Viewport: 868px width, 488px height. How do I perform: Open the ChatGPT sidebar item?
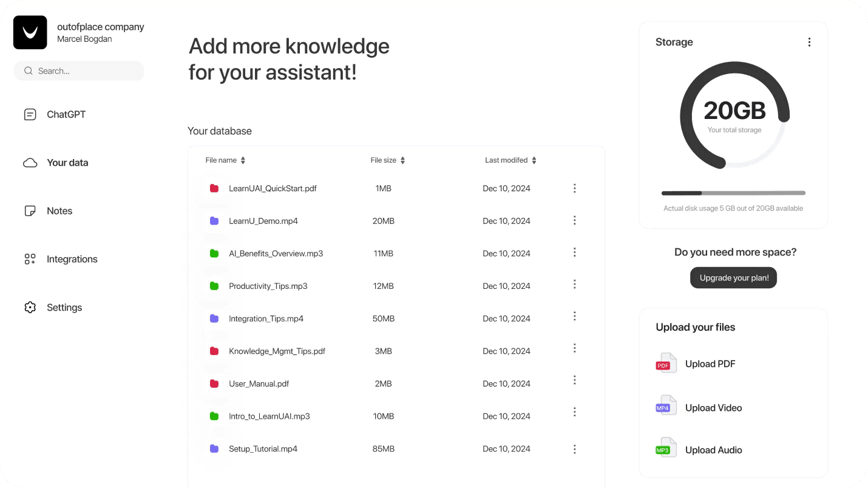coord(55,114)
